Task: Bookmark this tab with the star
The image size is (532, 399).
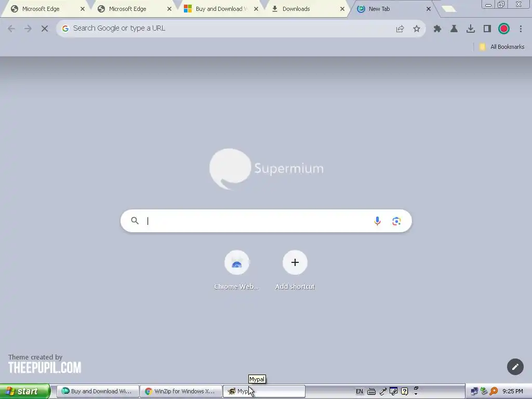Action: (x=417, y=29)
